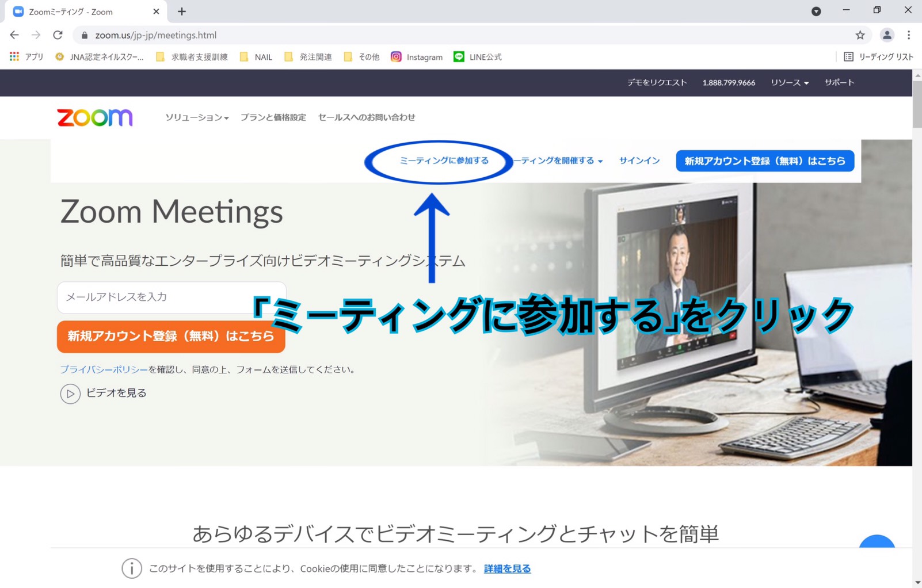Expand ミーティングを開催する dropdown
The height and width of the screenshot is (588, 922).
click(558, 161)
